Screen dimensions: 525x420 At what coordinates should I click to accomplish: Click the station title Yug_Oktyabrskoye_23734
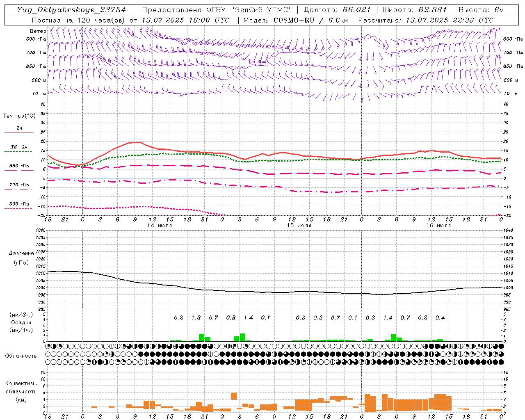(x=71, y=10)
